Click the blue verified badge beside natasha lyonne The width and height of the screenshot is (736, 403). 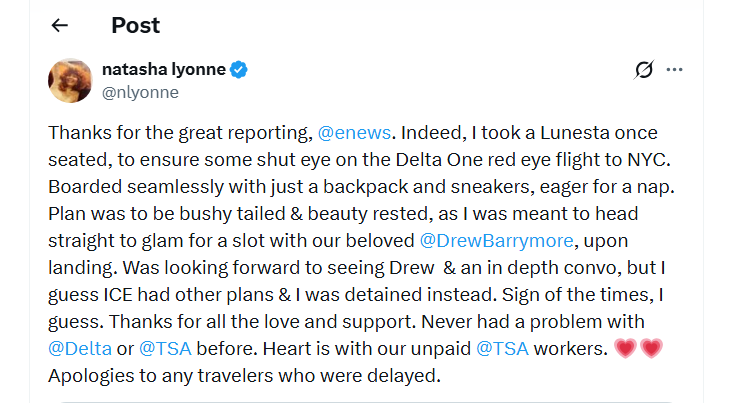pyautogui.click(x=240, y=69)
